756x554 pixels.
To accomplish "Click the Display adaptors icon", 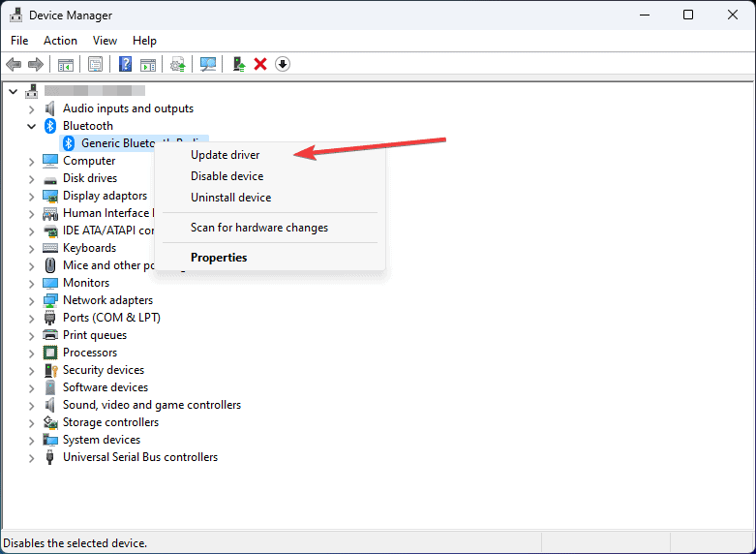I will (50, 196).
